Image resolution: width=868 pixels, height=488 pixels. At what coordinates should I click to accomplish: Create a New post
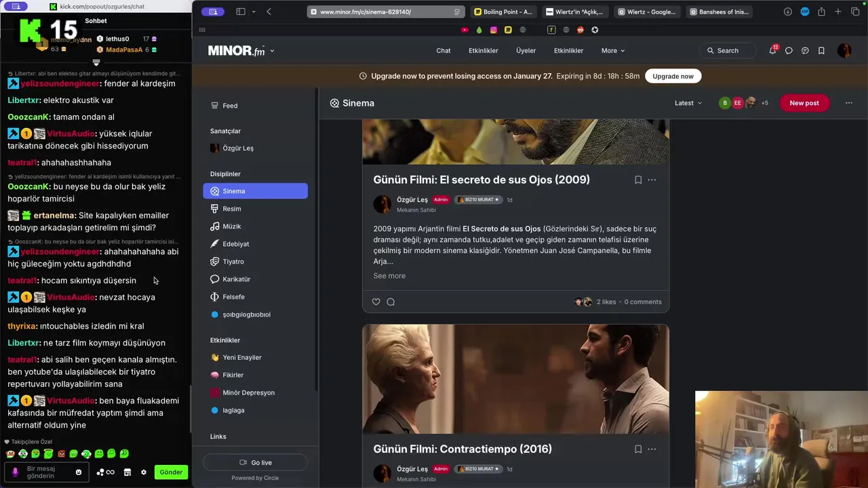pyautogui.click(x=804, y=103)
